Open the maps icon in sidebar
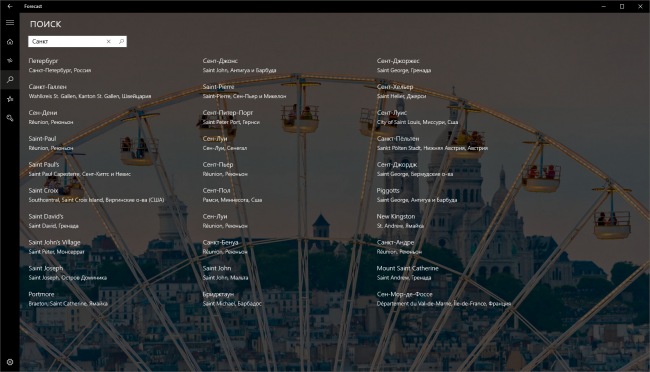 [x=10, y=61]
